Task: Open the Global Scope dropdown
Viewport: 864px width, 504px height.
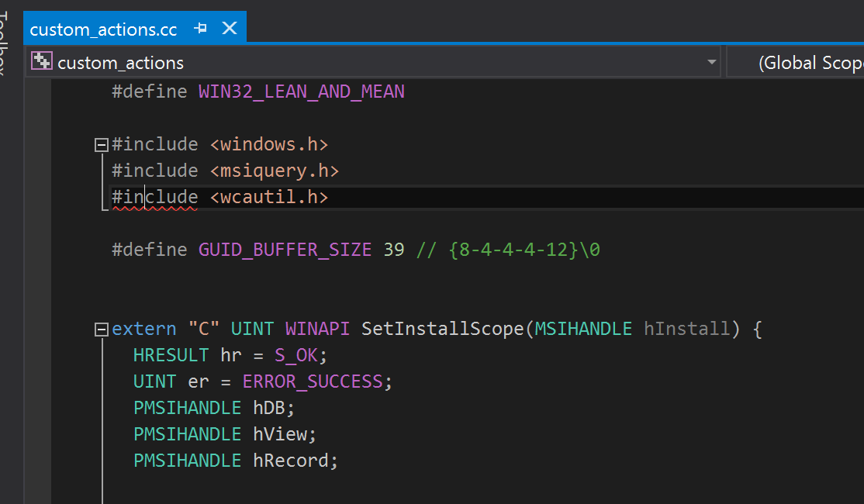Action: click(796, 62)
